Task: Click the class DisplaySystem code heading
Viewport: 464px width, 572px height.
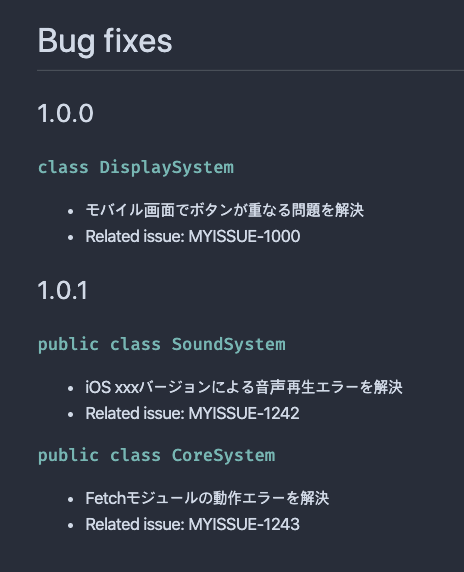Action: coord(136,167)
